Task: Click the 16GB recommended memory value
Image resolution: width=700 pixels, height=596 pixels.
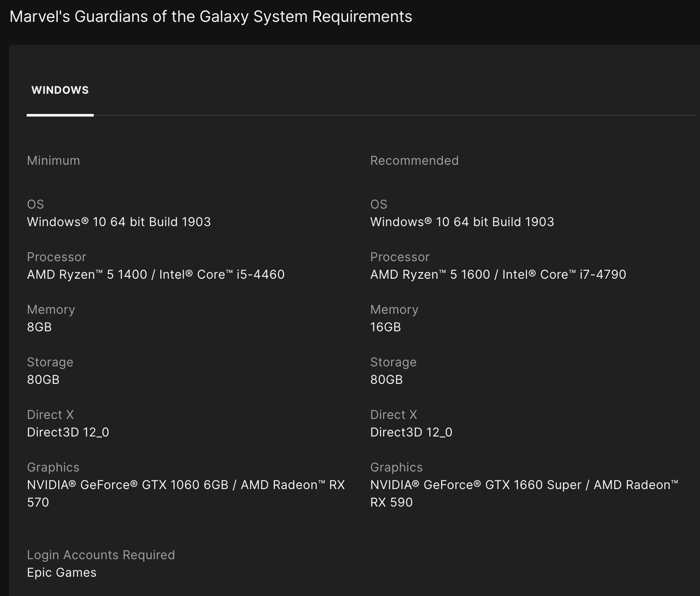Action: [x=385, y=327]
